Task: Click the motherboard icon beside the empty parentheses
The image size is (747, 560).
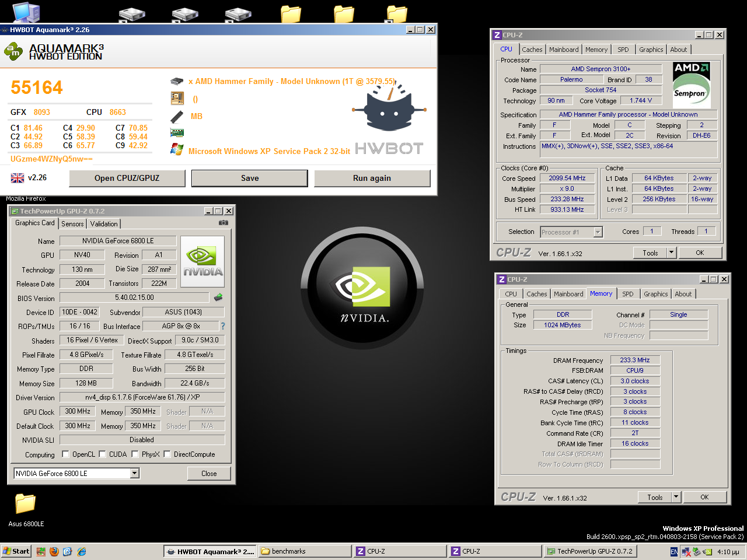Action: tap(177, 98)
